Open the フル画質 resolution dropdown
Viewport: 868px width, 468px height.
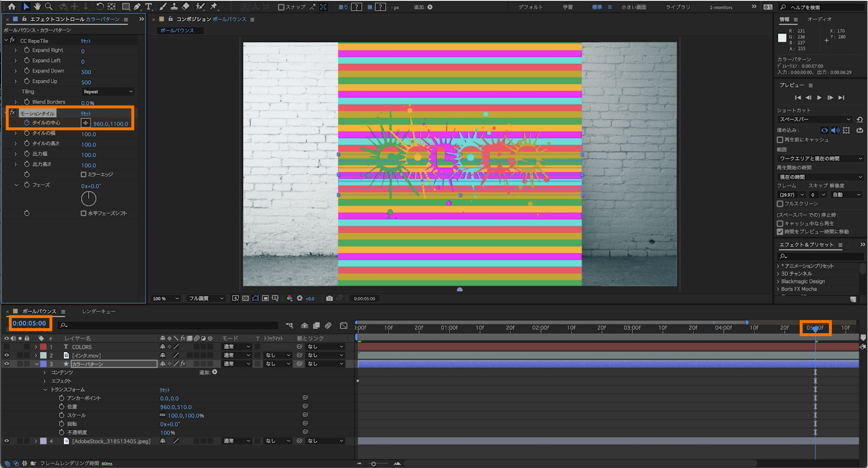point(206,299)
